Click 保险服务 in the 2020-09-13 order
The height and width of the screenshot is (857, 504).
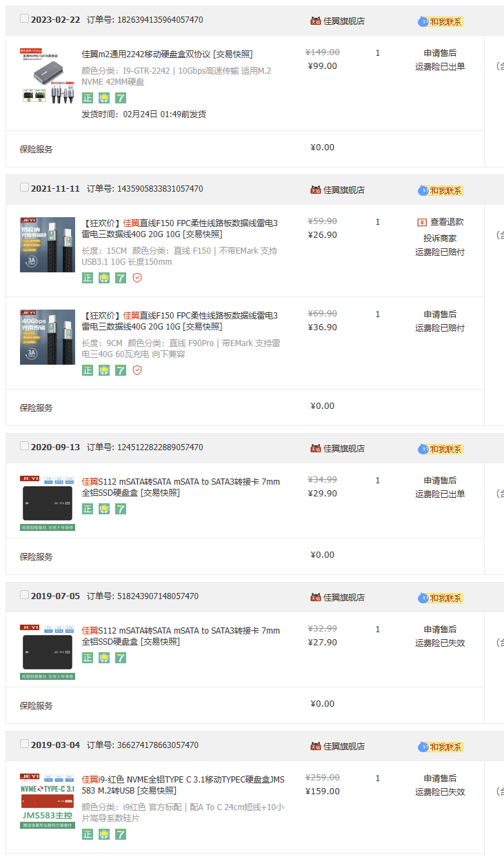[37, 556]
